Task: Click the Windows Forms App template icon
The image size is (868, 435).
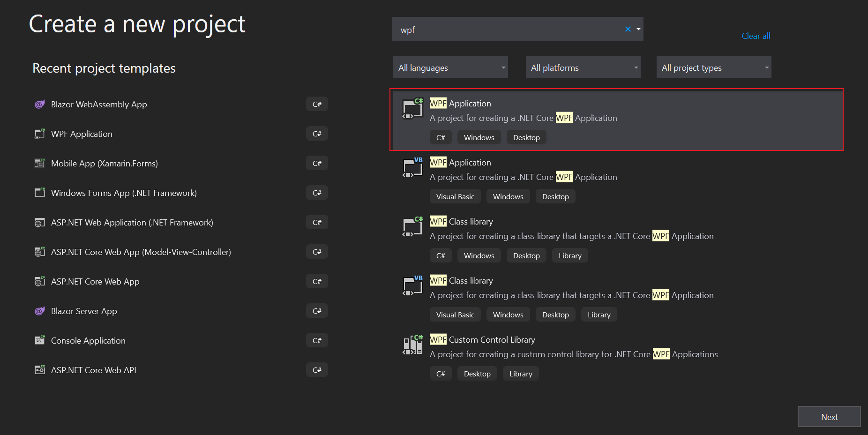Action: [x=40, y=193]
